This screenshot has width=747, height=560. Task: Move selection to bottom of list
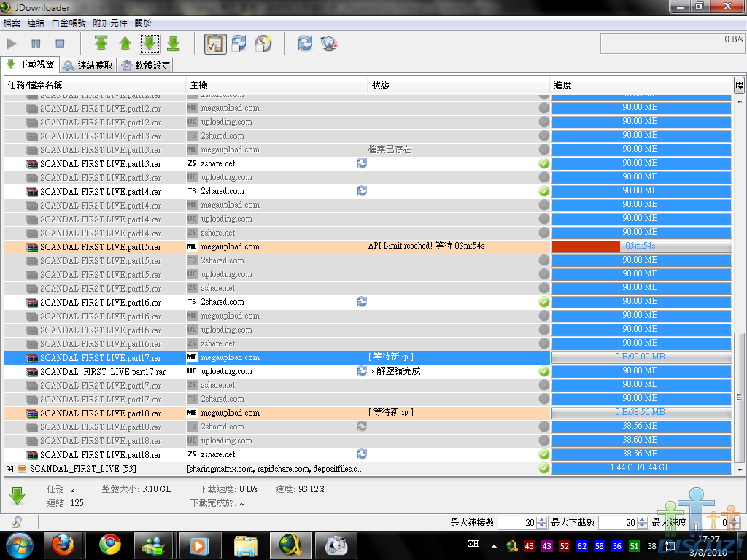click(x=174, y=43)
